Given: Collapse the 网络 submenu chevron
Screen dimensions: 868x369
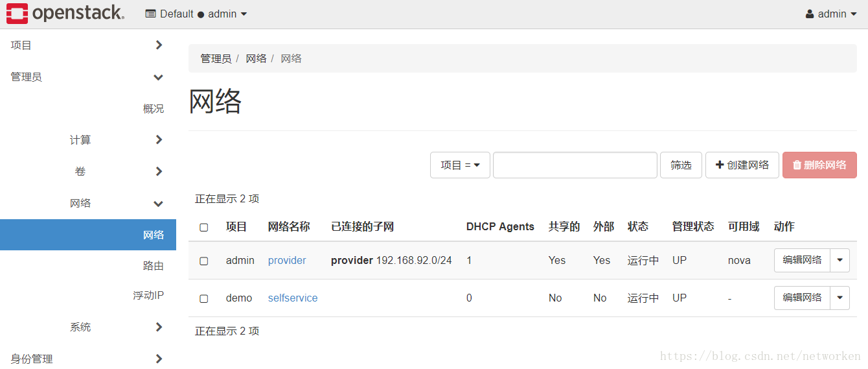Looking at the screenshot, I should [158, 204].
